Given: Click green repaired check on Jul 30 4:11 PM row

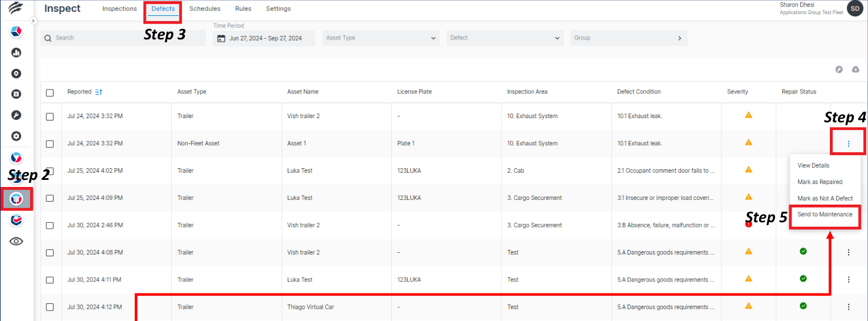Looking at the screenshot, I should (x=803, y=279).
